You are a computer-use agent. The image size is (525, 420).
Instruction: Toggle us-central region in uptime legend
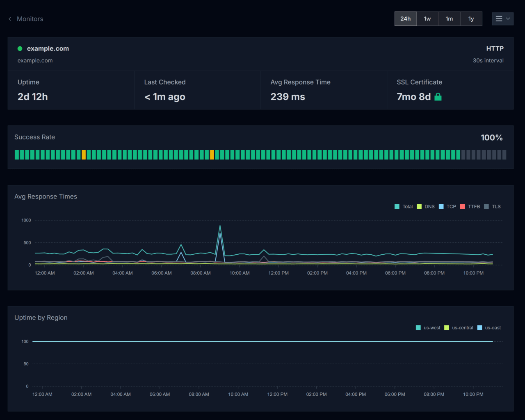point(459,328)
